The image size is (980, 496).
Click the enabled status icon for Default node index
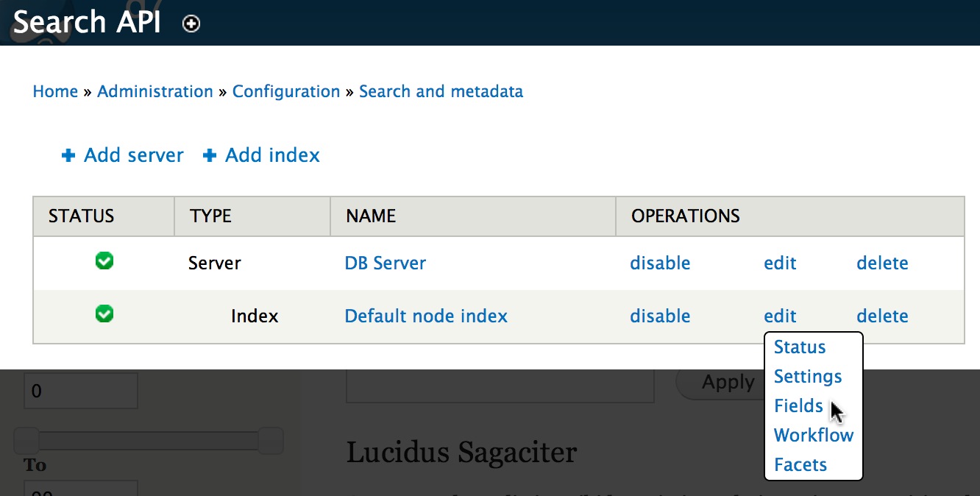tap(104, 314)
